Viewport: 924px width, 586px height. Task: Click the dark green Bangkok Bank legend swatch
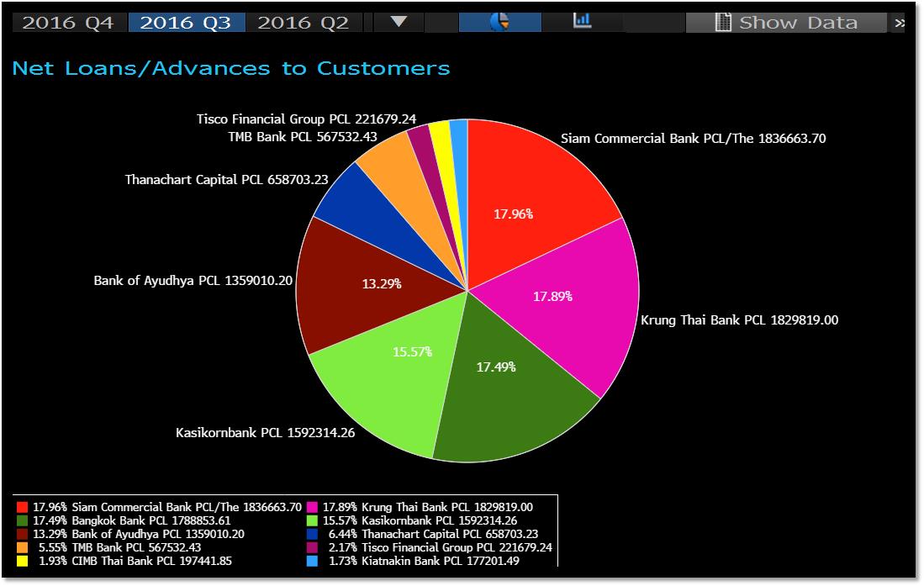(x=23, y=520)
